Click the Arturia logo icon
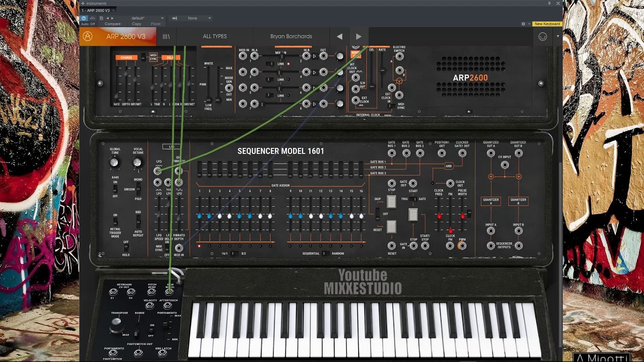644x362 pixels. tap(88, 36)
